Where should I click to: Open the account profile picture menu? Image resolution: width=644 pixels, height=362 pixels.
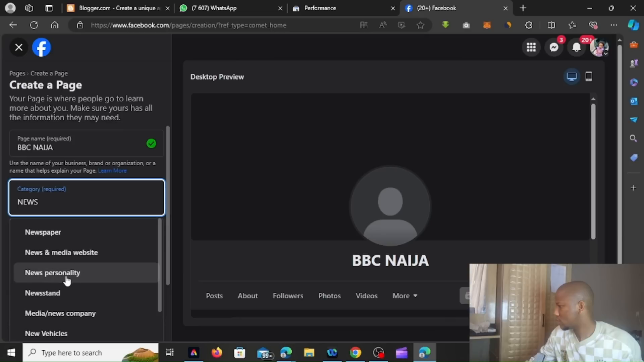(599, 47)
